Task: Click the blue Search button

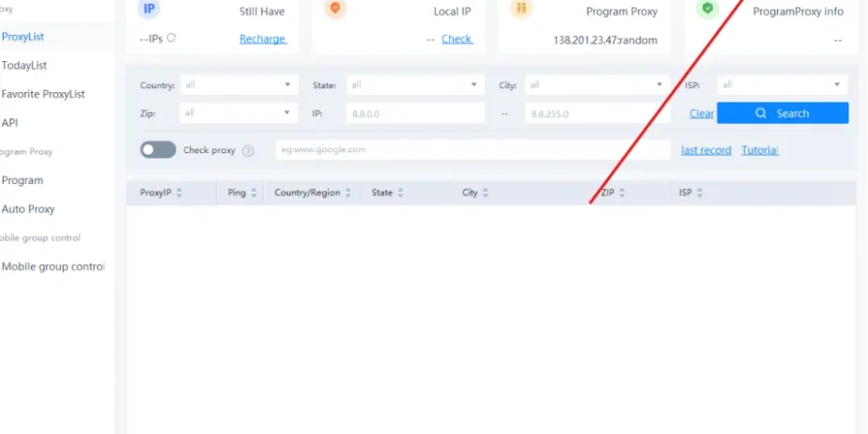Action: [x=783, y=113]
